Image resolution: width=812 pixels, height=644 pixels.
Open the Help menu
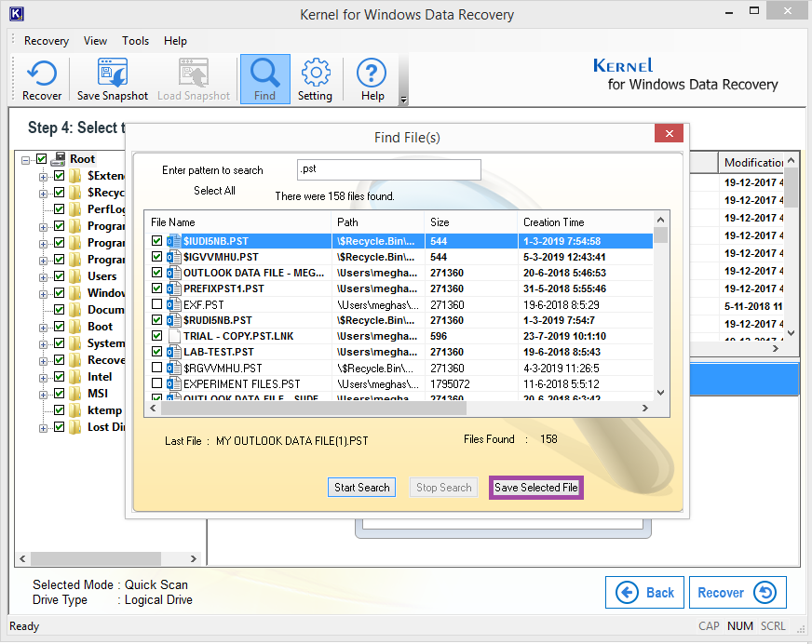(x=176, y=41)
